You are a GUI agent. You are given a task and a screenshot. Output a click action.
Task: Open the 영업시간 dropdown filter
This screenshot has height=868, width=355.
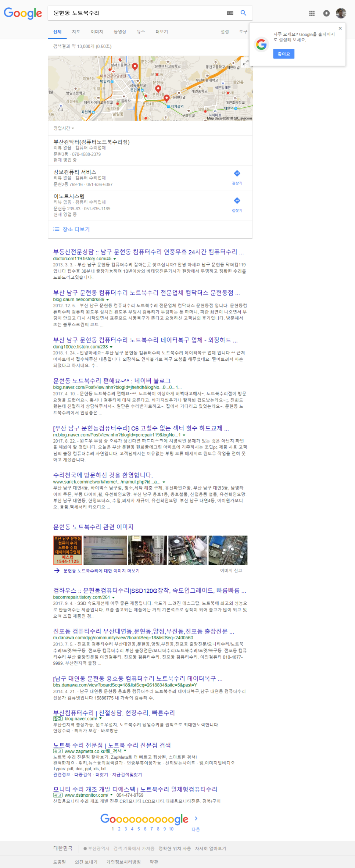(x=64, y=128)
